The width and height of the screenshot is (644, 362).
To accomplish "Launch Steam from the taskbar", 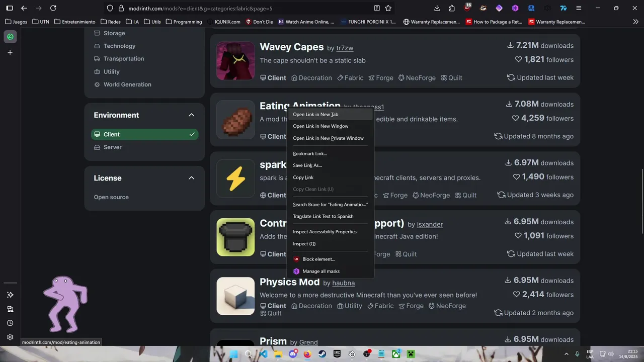I will 323,354.
